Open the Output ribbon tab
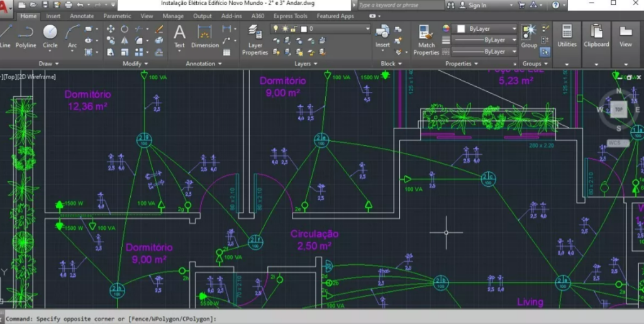 (203, 16)
